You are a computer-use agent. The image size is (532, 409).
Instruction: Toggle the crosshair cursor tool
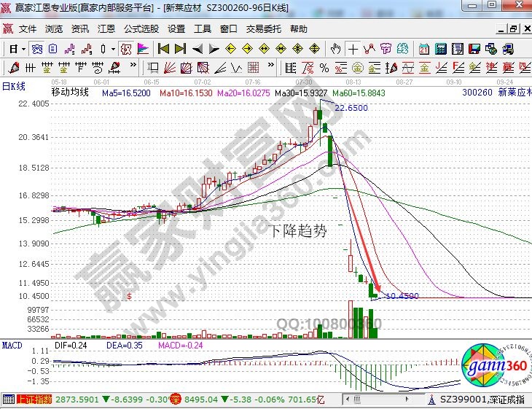353,49
